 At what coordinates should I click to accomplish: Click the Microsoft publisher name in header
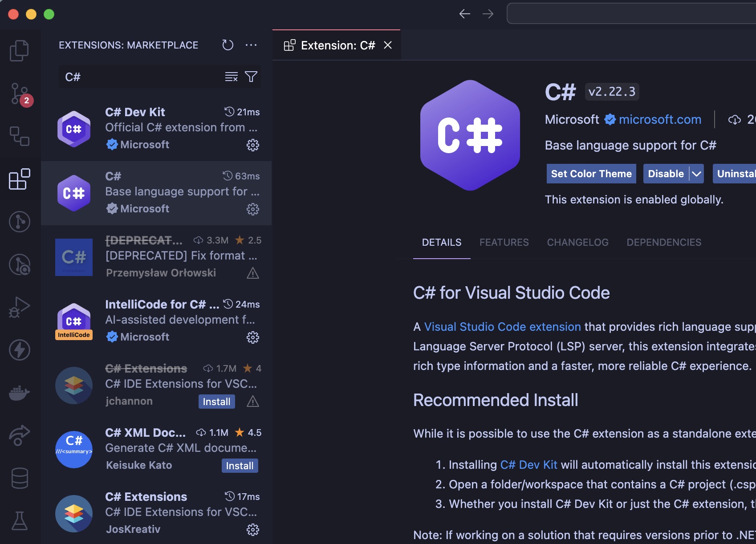coord(572,119)
